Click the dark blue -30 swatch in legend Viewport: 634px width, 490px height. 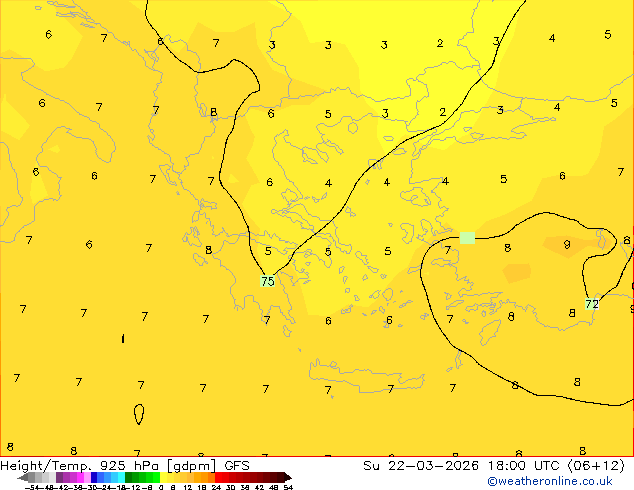coord(94,477)
